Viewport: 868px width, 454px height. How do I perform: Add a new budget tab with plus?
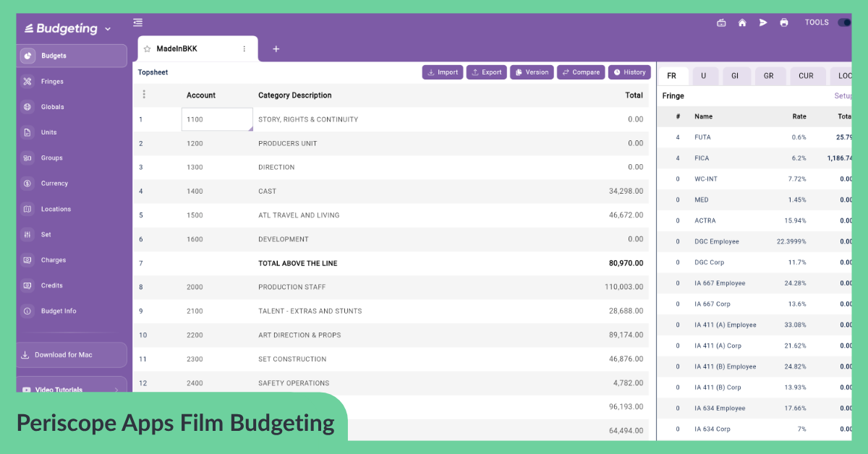276,49
